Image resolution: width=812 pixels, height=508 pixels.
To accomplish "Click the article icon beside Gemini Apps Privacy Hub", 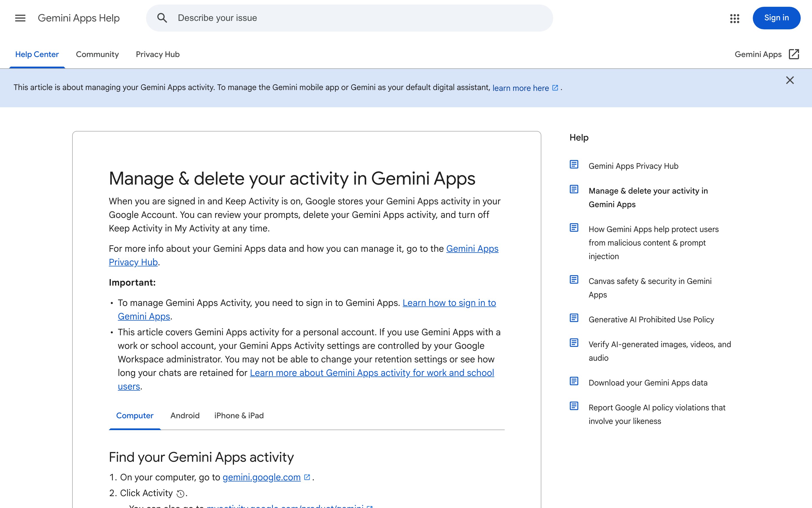I will coord(574,165).
